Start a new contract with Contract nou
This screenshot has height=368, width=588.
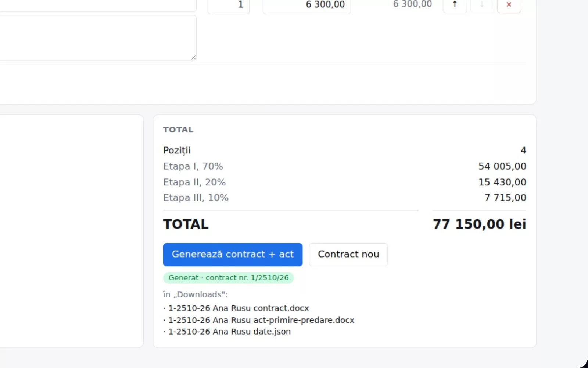point(348,254)
